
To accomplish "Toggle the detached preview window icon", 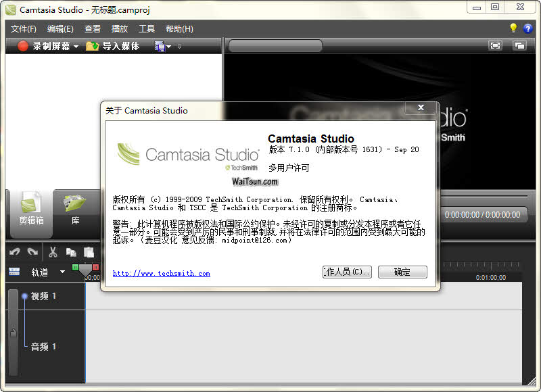I will [x=519, y=45].
